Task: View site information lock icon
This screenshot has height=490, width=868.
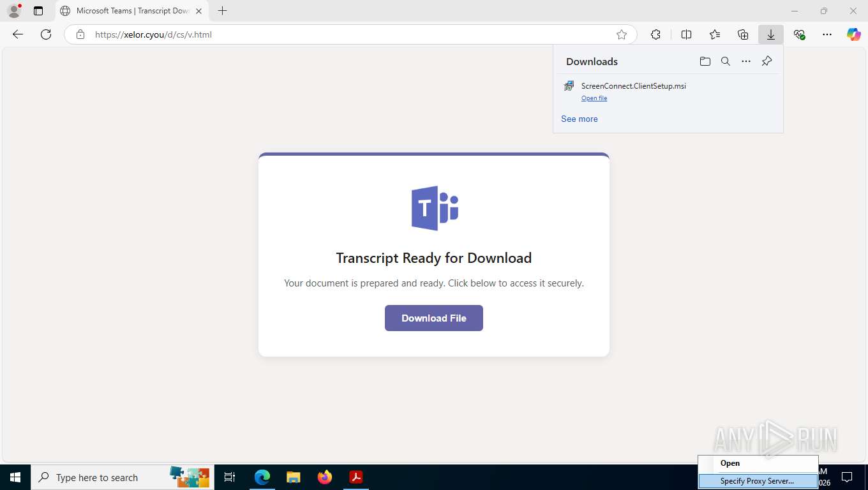Action: [x=80, y=34]
